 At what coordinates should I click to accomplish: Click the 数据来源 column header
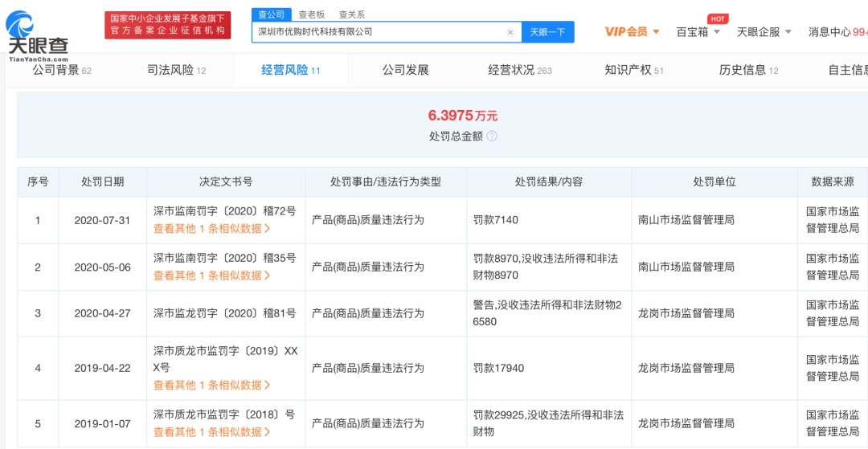(833, 182)
